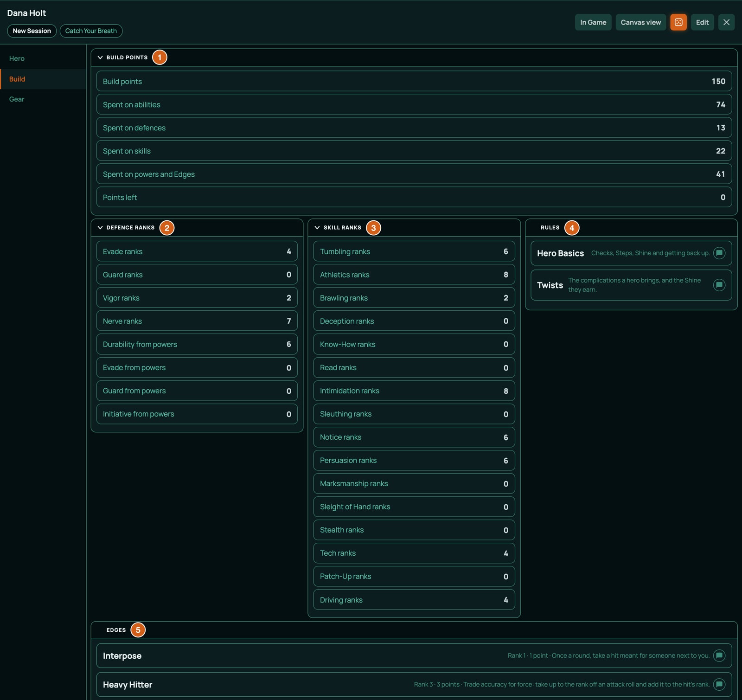Start a New Session
The width and height of the screenshot is (742, 700).
coord(32,31)
